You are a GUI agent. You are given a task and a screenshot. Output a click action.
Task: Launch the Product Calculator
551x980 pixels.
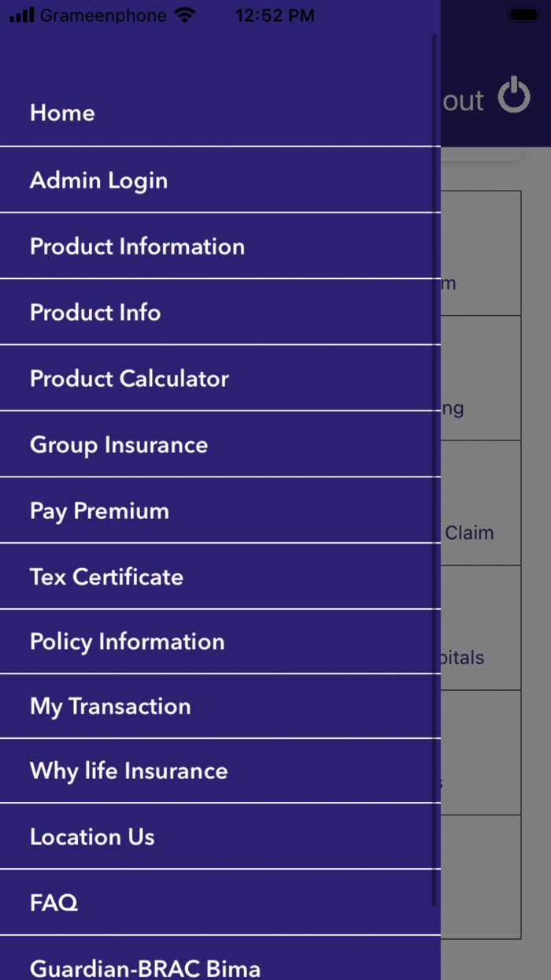tap(128, 379)
